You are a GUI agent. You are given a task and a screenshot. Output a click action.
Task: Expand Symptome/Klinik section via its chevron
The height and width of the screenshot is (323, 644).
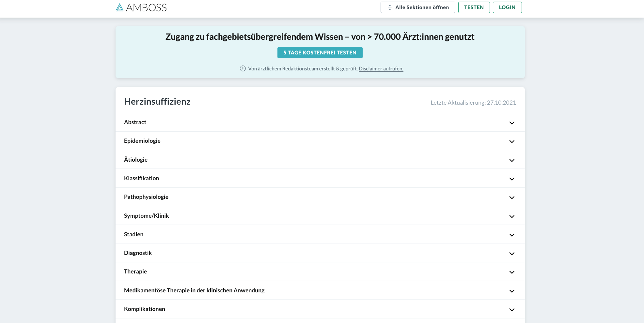(x=512, y=216)
